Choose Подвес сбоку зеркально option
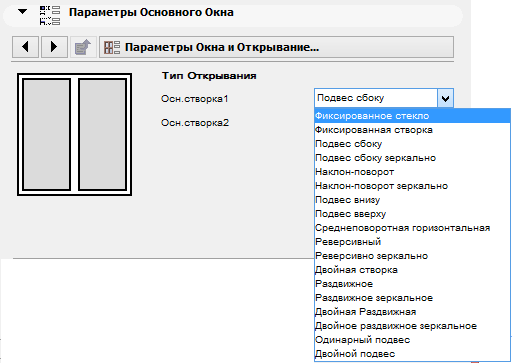512x363 pixels. tap(412, 158)
